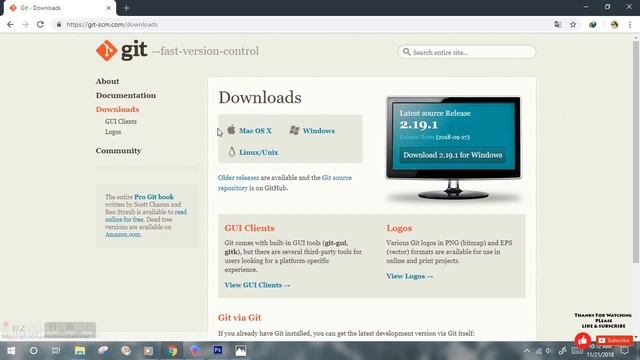Click the green extension icon in toolbar
Image resolution: width=640 pixels, height=360 pixels.
click(593, 24)
